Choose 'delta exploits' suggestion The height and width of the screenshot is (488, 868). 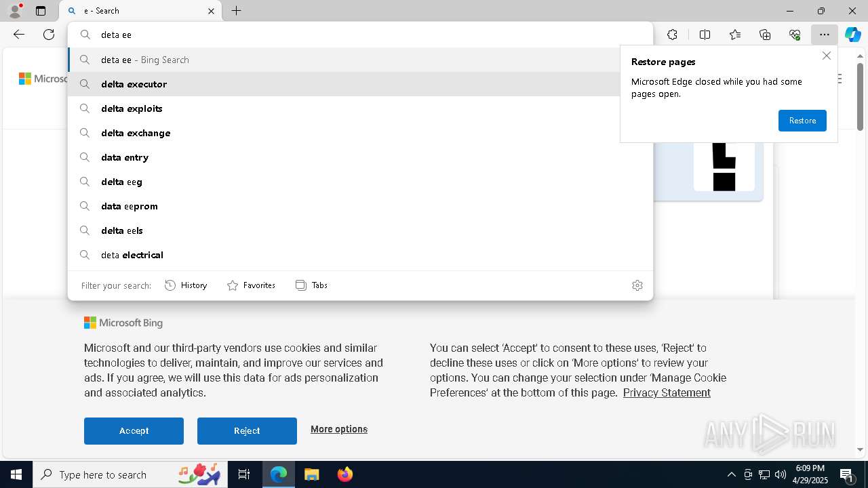pyautogui.click(x=360, y=108)
